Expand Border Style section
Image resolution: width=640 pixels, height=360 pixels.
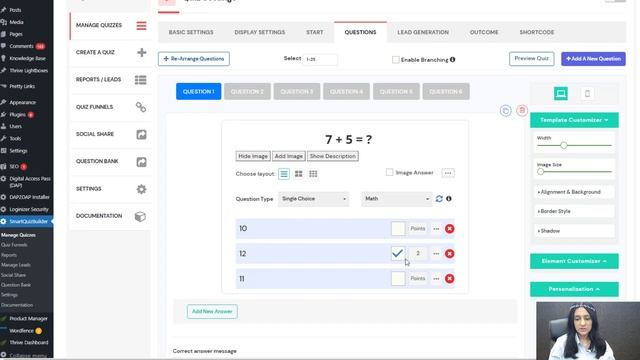click(574, 211)
